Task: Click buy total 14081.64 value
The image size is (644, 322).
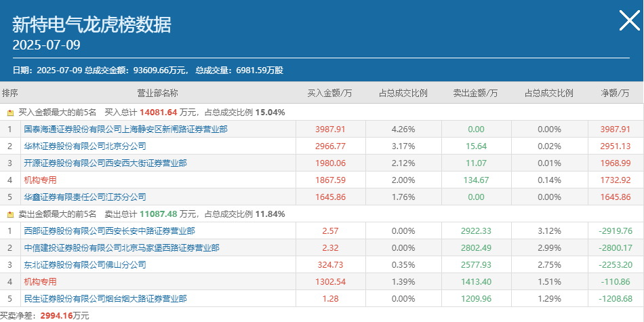Action: point(158,113)
